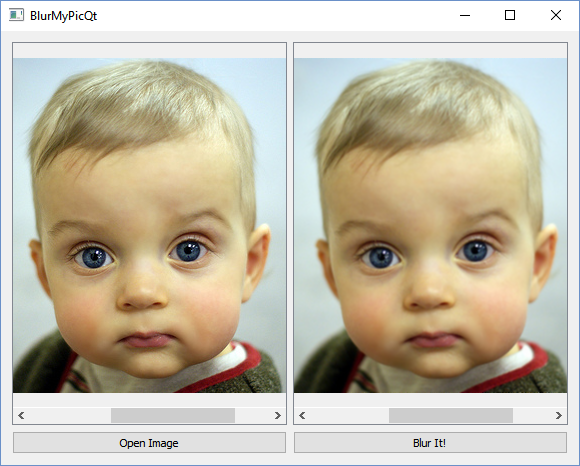
Task: Click the BlurMyPicQt app icon in title bar
Action: coord(16,15)
